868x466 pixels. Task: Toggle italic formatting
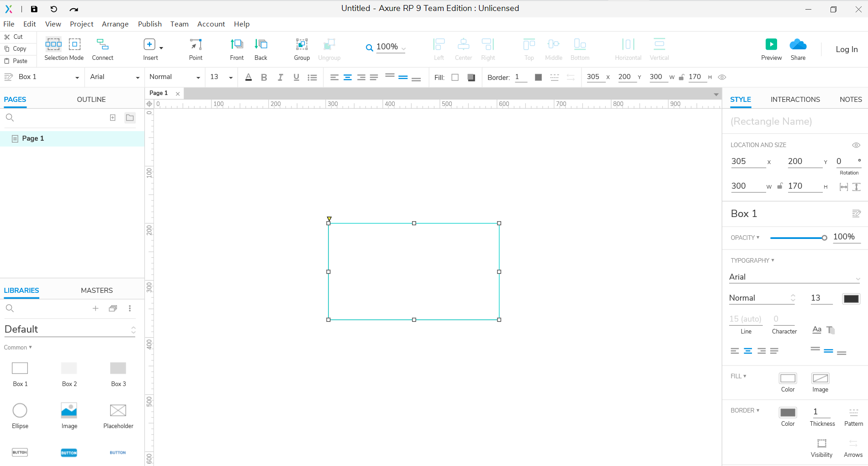(x=280, y=77)
